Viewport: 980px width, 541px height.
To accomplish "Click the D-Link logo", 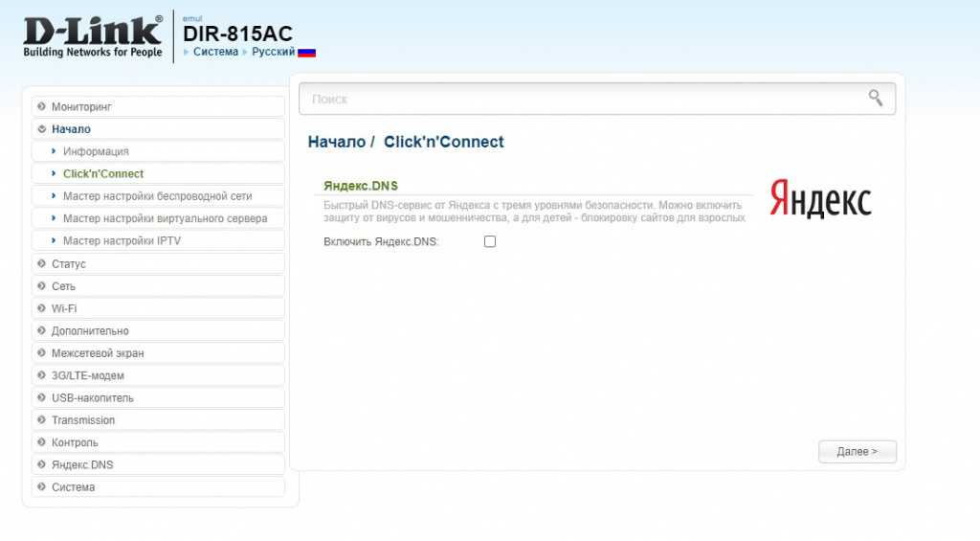I will click(93, 36).
